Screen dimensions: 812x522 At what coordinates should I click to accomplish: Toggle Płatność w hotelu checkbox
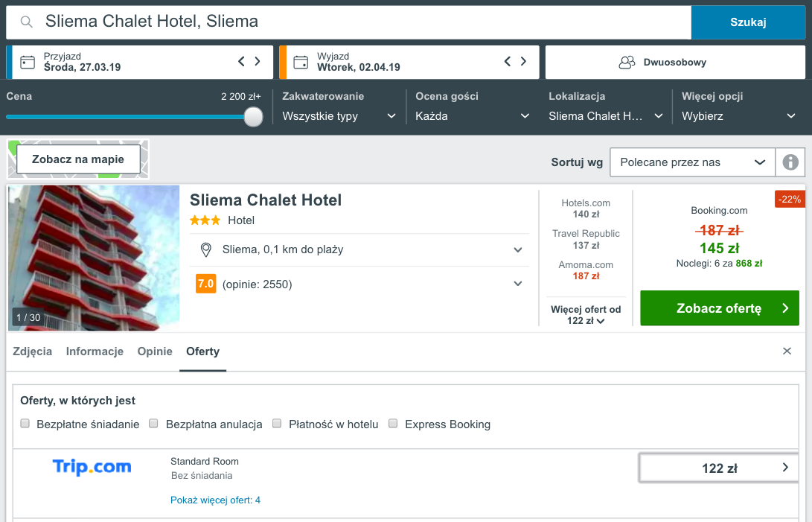point(277,424)
